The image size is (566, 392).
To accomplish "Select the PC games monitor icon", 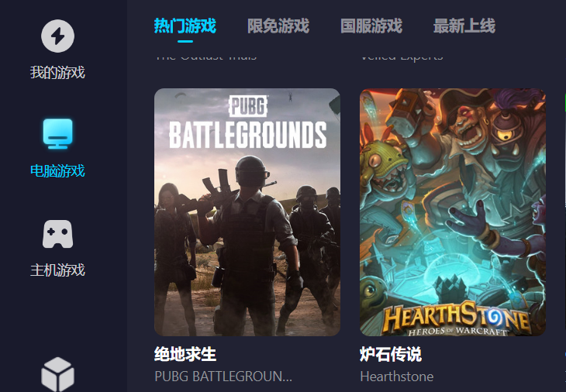I will [x=57, y=134].
